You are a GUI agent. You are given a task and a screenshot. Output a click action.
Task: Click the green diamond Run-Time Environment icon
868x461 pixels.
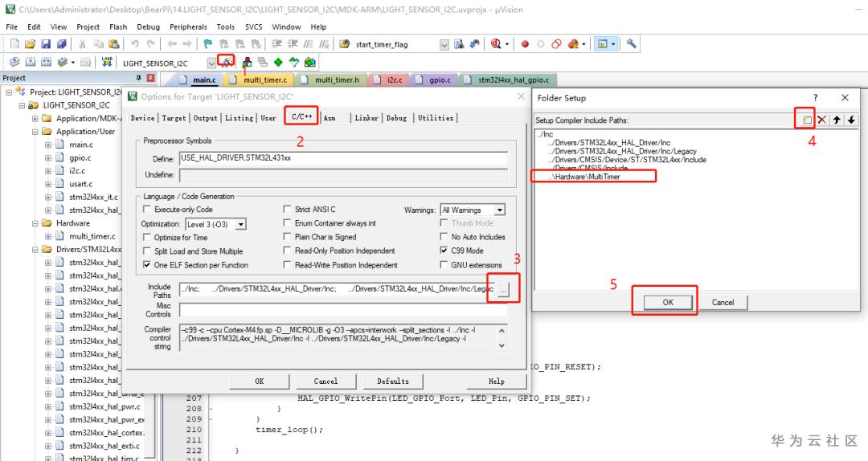point(278,62)
